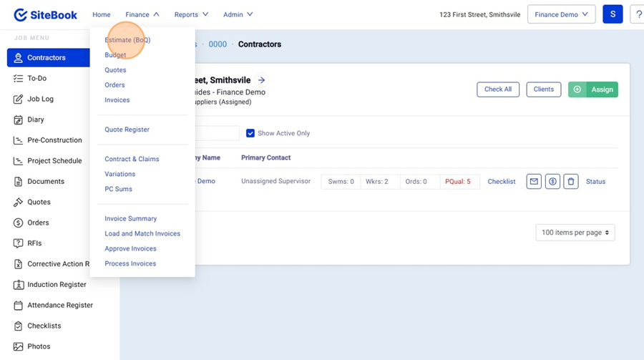The image size is (644, 360).
Task: Change the 100 items per page selector
Action: coord(575,233)
